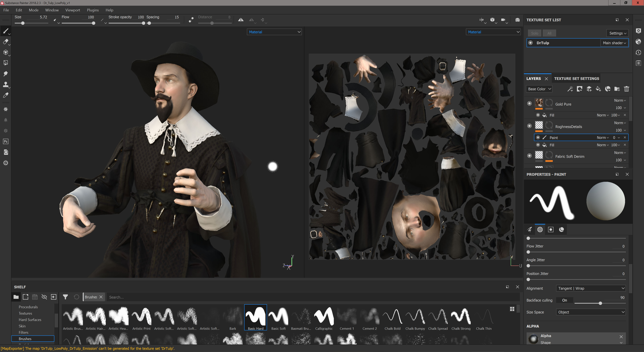Open the Plugins menu

pos(93,10)
